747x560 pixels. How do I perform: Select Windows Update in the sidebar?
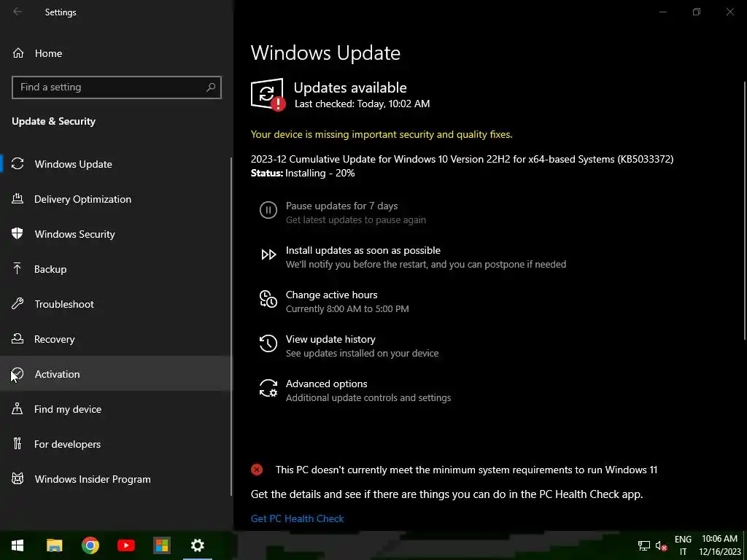tap(116, 164)
